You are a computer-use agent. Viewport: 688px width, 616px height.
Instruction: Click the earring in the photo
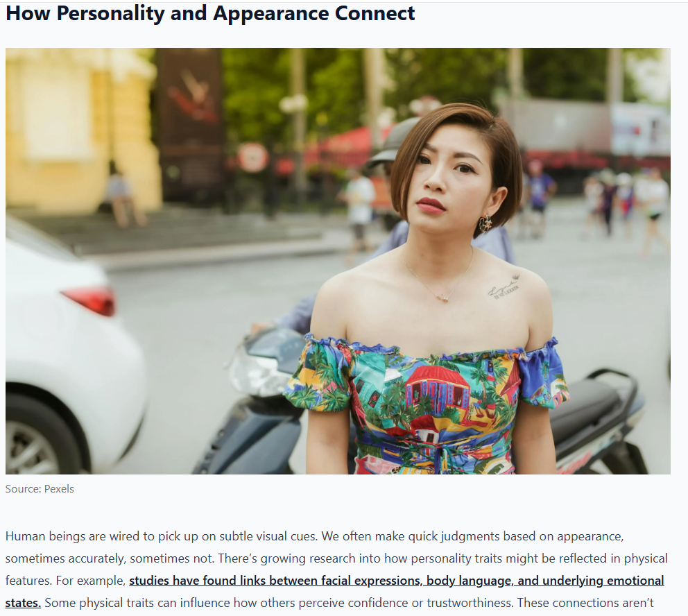tap(485, 223)
